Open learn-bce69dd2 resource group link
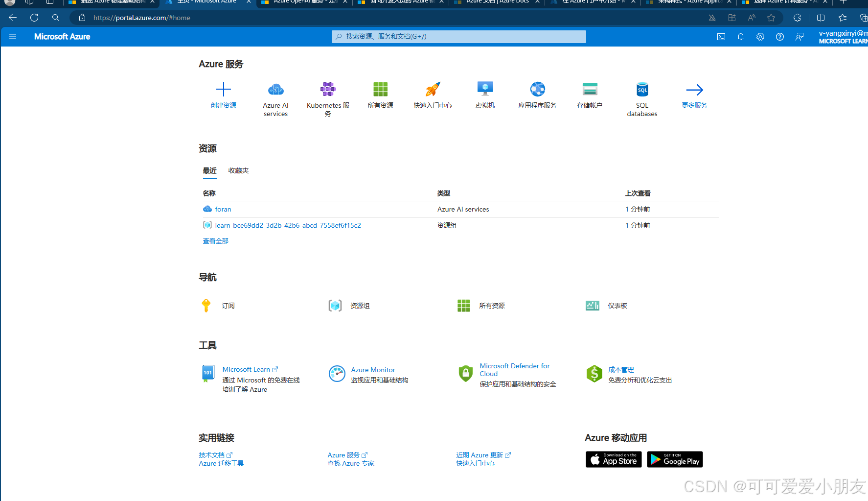Image resolution: width=868 pixels, height=501 pixels. click(x=288, y=225)
